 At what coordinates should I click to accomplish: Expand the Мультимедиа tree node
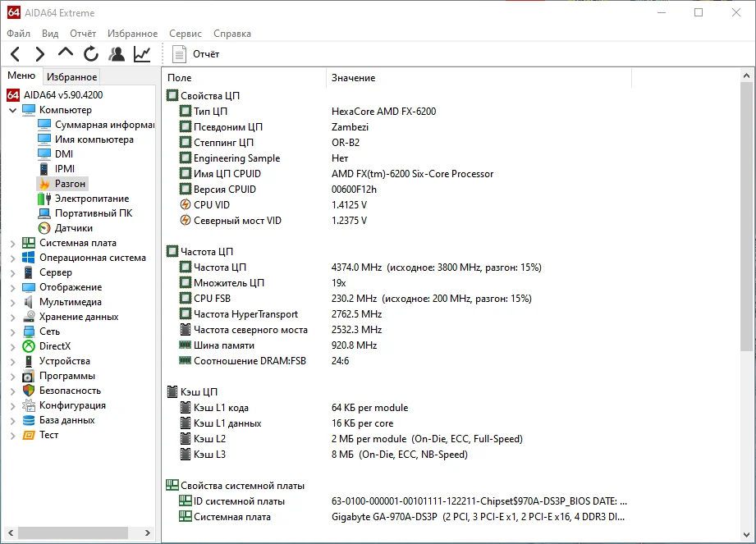coord(13,303)
